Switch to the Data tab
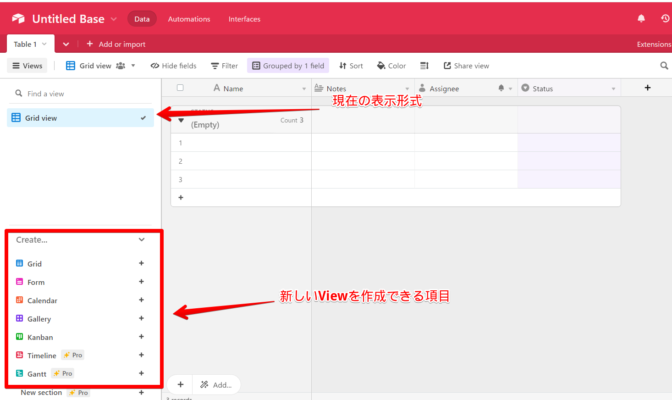This screenshot has height=400, width=672. [x=142, y=19]
